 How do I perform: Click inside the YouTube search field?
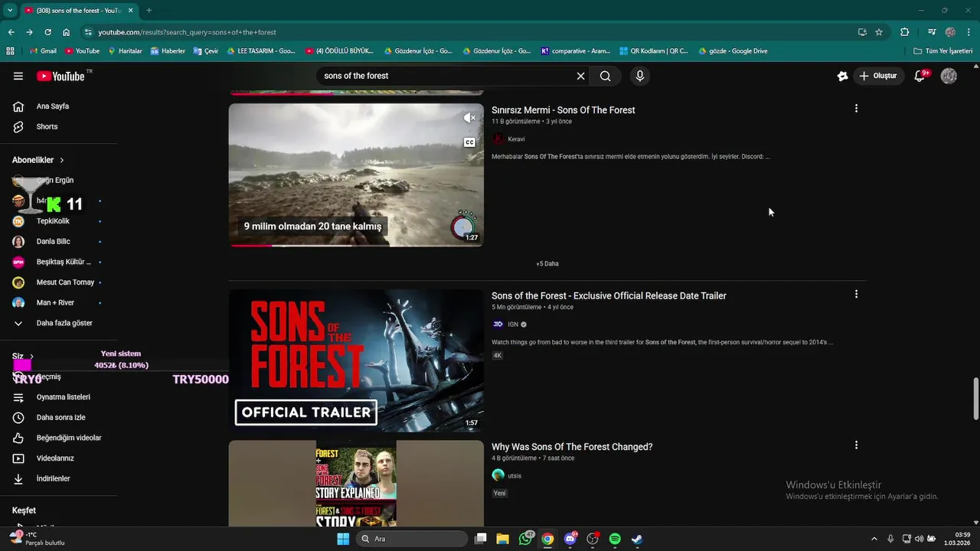pos(448,76)
